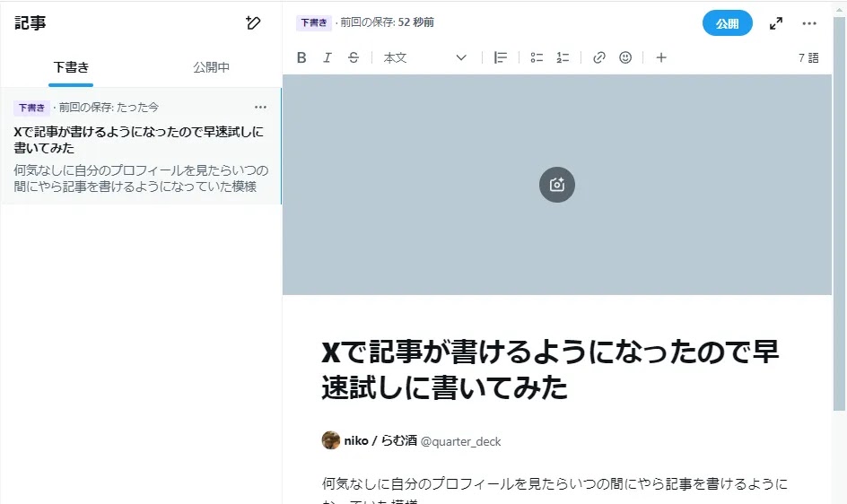Switch to the 下書き tab
847x504 pixels.
click(71, 67)
